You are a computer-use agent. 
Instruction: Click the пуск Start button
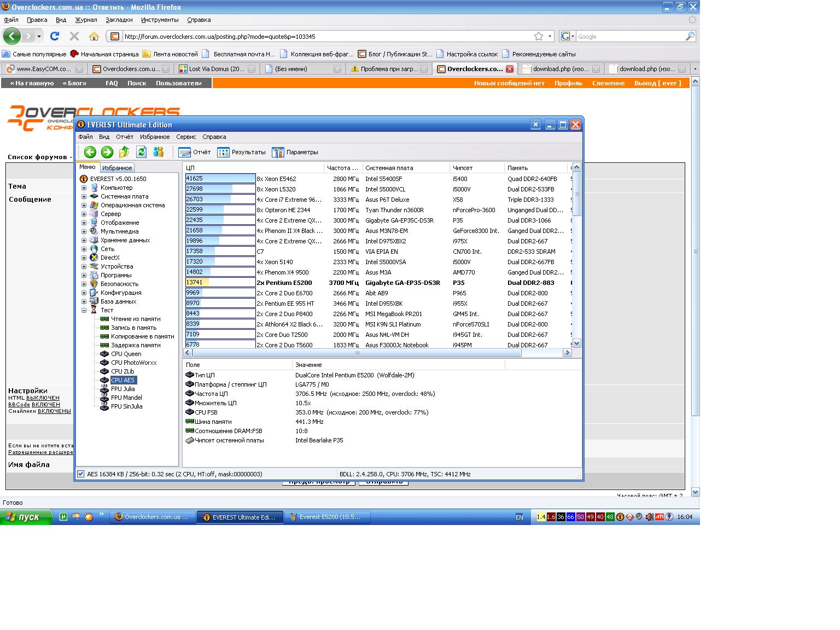point(26,517)
